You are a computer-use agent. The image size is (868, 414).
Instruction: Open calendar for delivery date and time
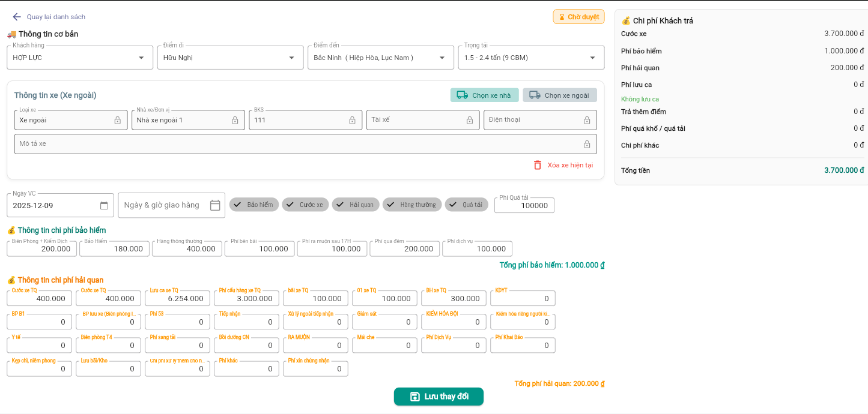pos(215,205)
